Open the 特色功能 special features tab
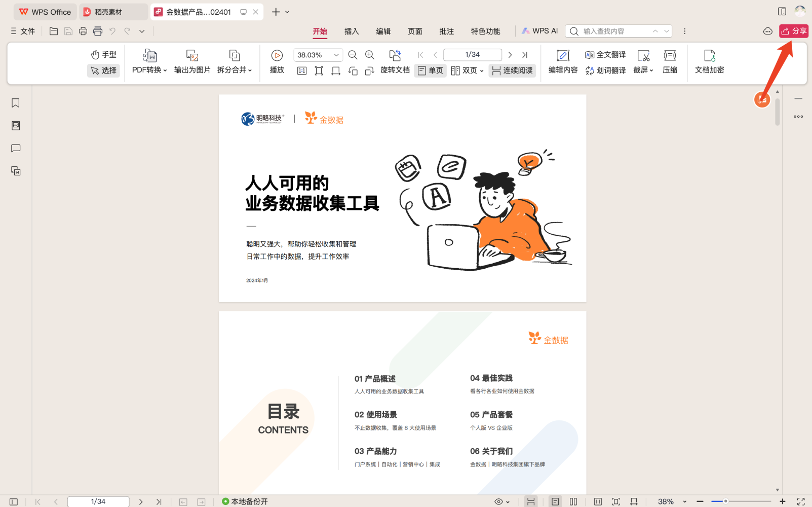812x507 pixels. 485,31
